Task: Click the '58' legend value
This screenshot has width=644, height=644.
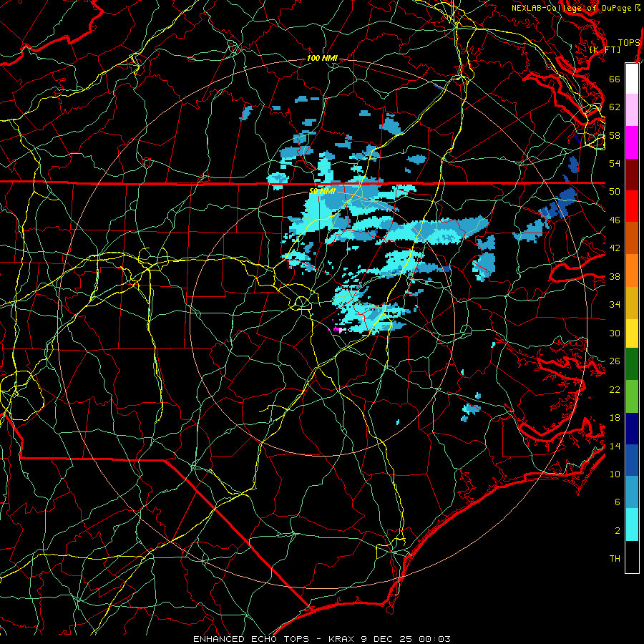Action: (x=615, y=135)
